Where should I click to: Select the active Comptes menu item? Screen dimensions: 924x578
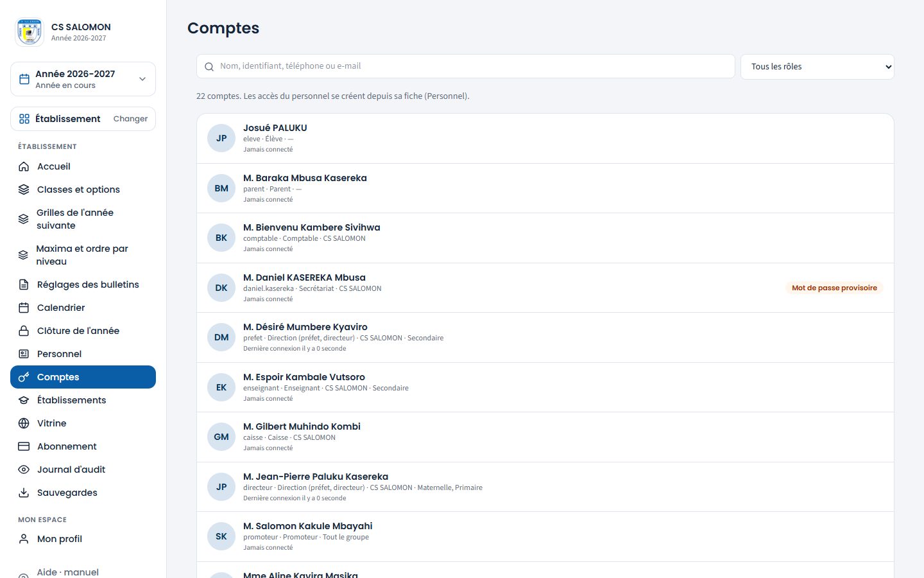coord(83,377)
